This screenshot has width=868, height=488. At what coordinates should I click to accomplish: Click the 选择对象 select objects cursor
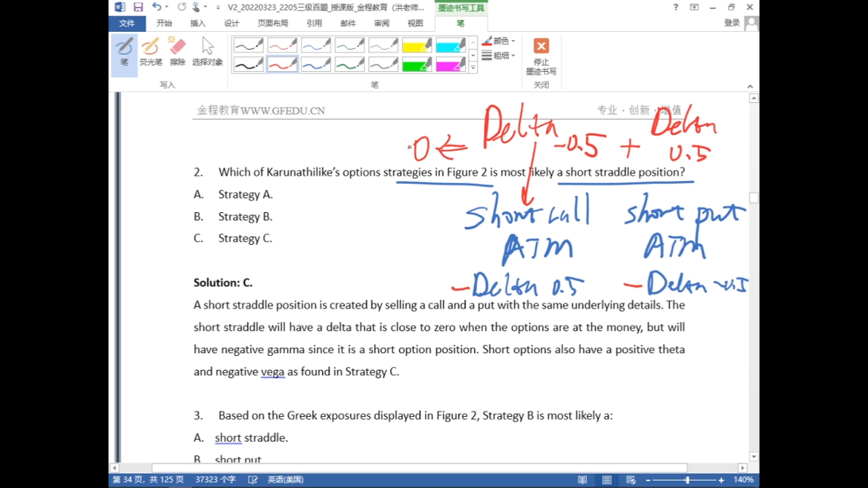pyautogui.click(x=207, y=53)
